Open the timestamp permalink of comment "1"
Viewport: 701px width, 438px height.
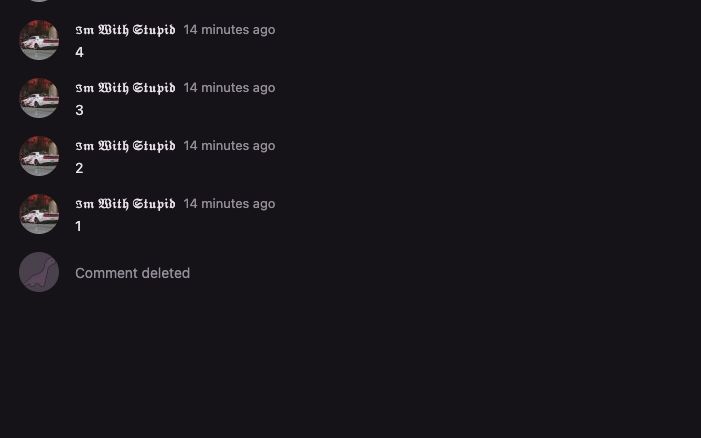click(x=229, y=204)
